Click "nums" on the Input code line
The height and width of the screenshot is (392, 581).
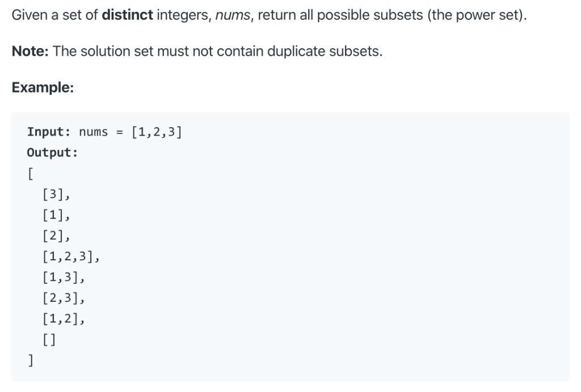tap(94, 132)
